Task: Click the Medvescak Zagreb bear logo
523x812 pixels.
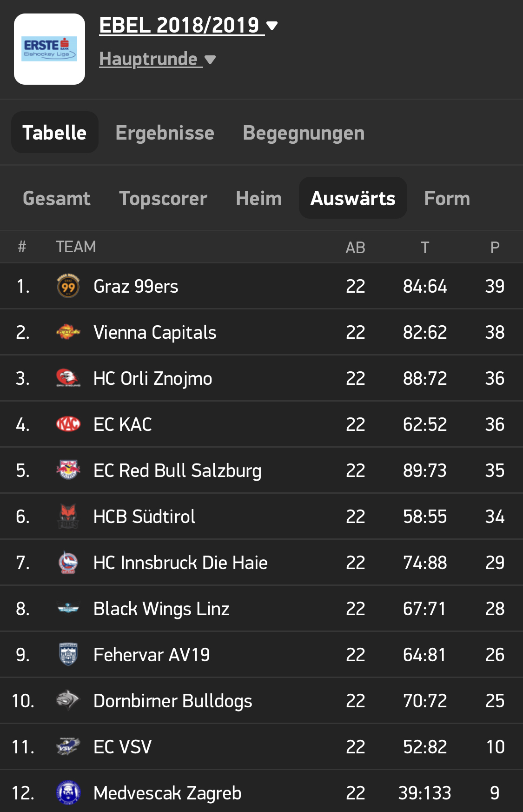Action: coord(68,793)
